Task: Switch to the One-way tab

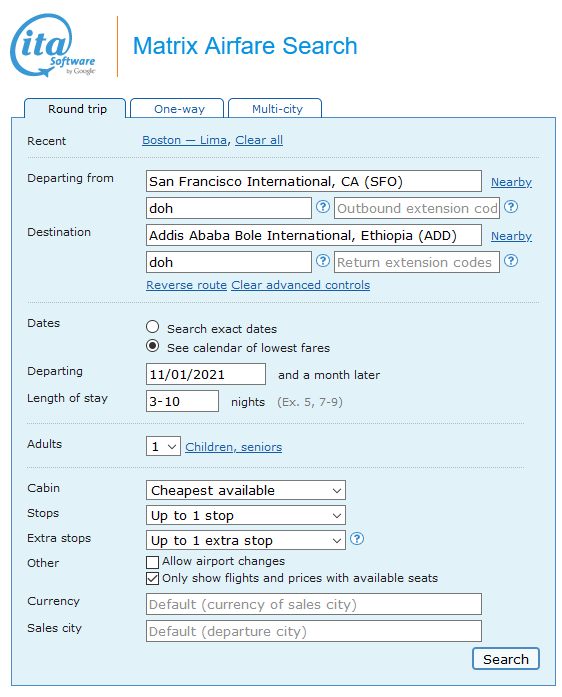Action: (x=179, y=109)
